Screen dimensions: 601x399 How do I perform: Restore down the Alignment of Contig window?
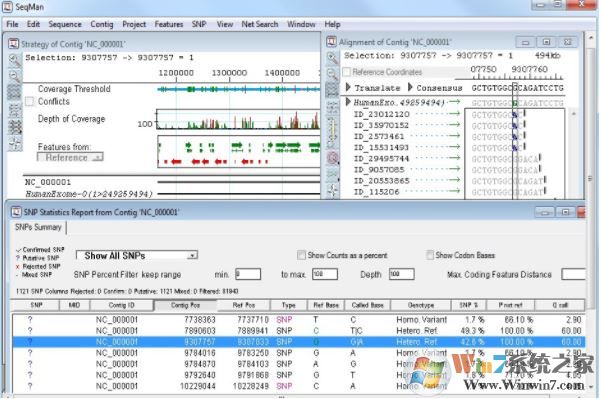(x=547, y=42)
